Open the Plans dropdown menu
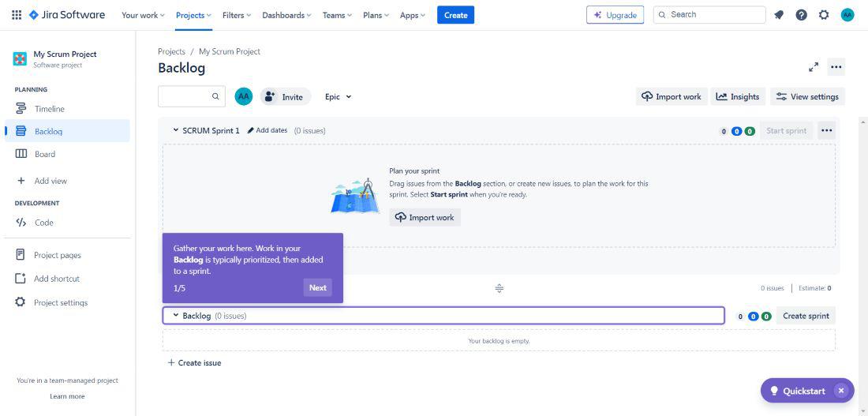The width and height of the screenshot is (868, 416). 376,15
